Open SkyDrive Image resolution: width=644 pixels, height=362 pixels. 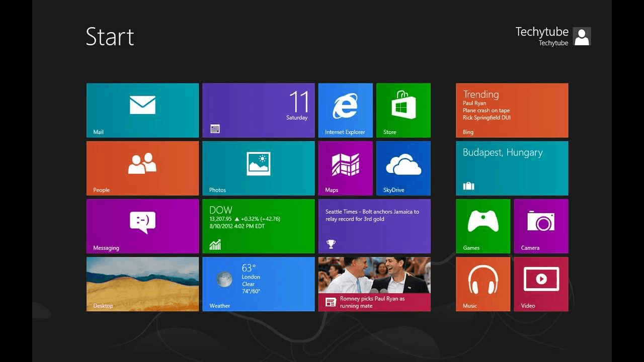403,168
